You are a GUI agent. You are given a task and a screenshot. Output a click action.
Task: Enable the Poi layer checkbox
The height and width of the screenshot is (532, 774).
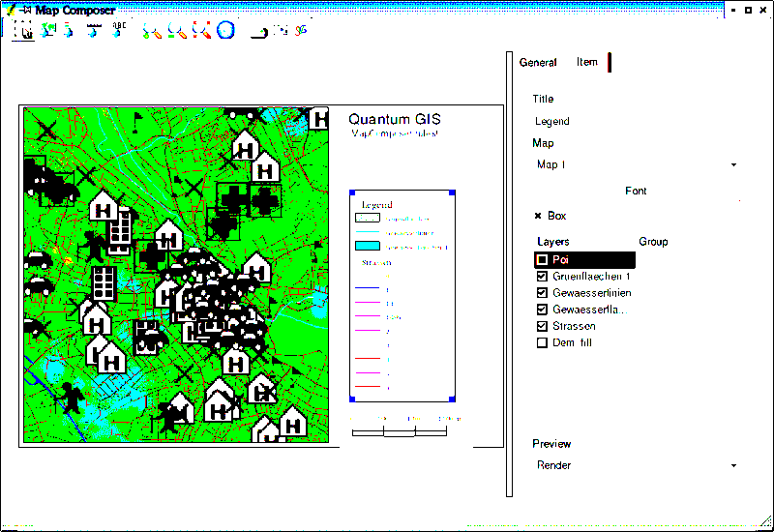(543, 260)
